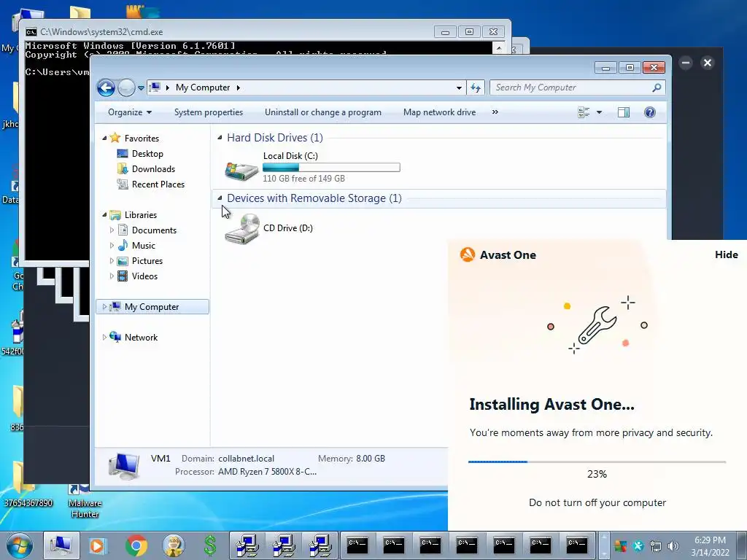Refresh the My Computer view
The height and width of the screenshot is (560, 747).
pos(476,87)
